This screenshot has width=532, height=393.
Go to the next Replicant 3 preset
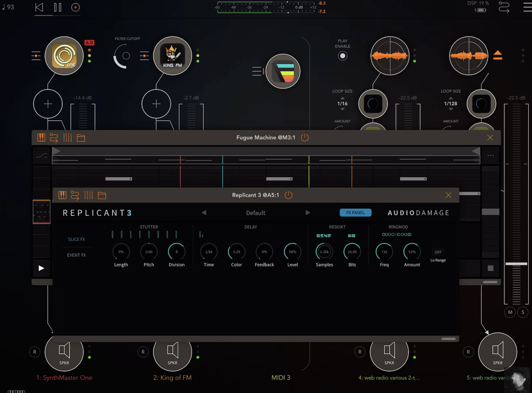click(307, 213)
